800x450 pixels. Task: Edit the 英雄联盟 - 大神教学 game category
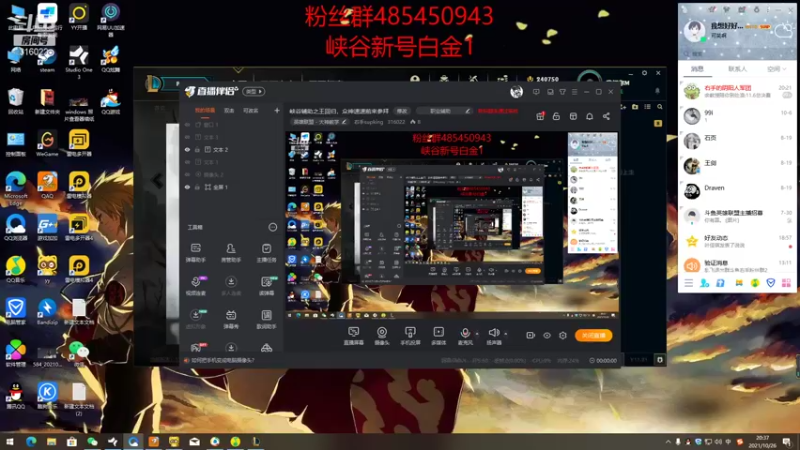(x=320, y=122)
